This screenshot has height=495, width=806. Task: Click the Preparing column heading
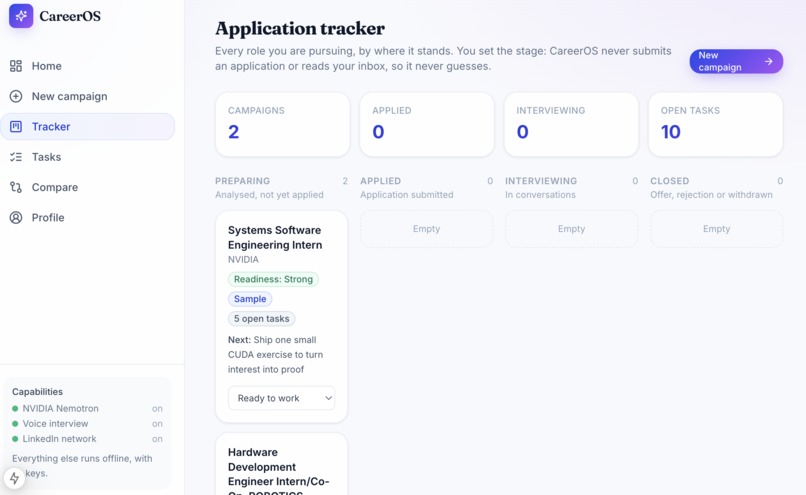coord(242,181)
